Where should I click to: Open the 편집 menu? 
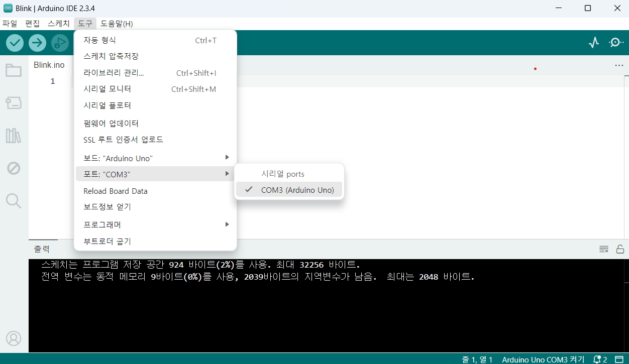point(32,24)
